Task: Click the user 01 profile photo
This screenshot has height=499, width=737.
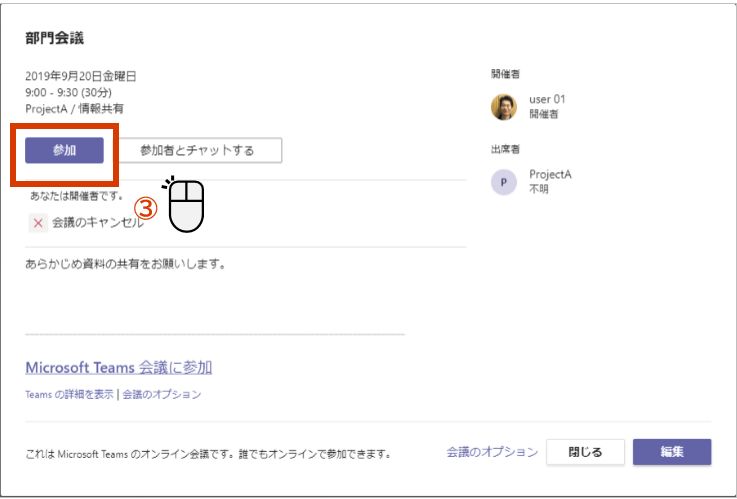Action: coord(504,107)
